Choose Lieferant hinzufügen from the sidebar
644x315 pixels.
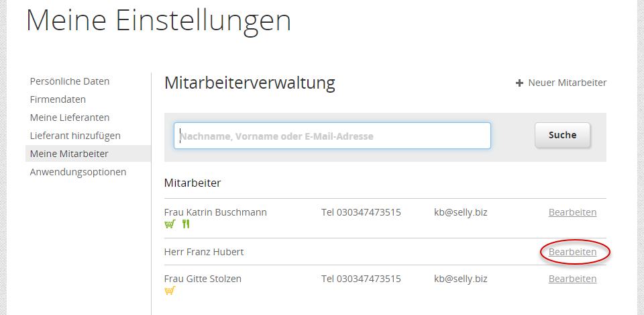pyautogui.click(x=75, y=136)
